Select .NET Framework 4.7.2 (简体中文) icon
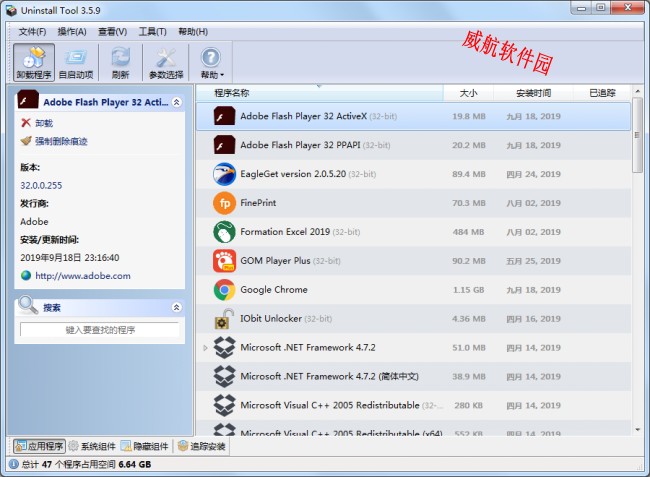650x477 pixels. pos(224,376)
